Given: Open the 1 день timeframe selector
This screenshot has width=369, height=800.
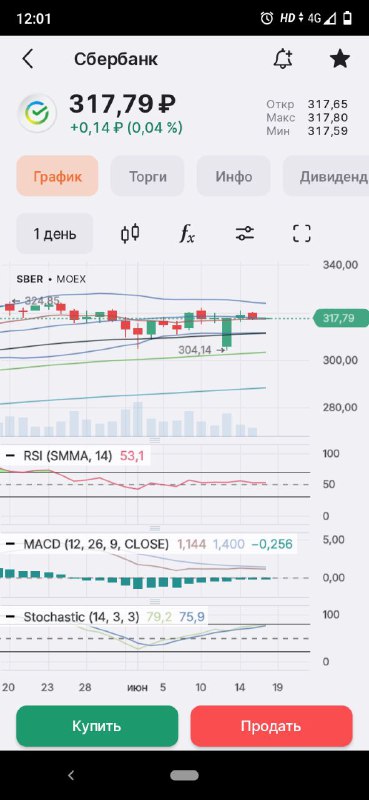Looking at the screenshot, I should tap(55, 234).
